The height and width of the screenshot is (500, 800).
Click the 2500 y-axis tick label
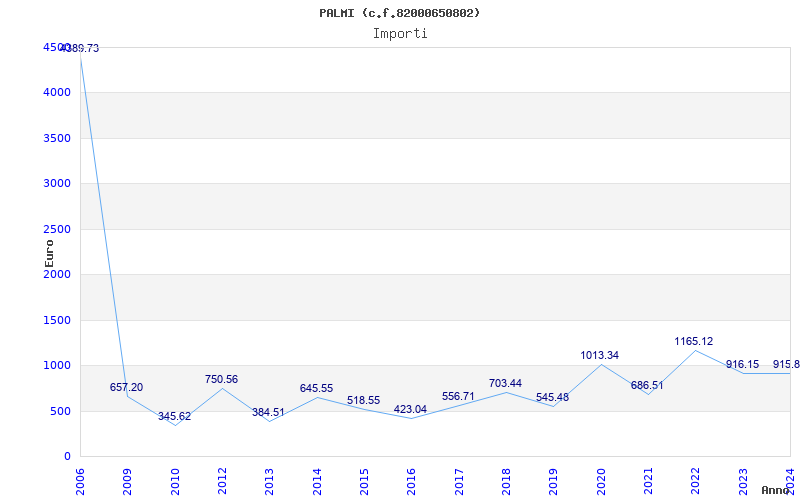pos(57,229)
